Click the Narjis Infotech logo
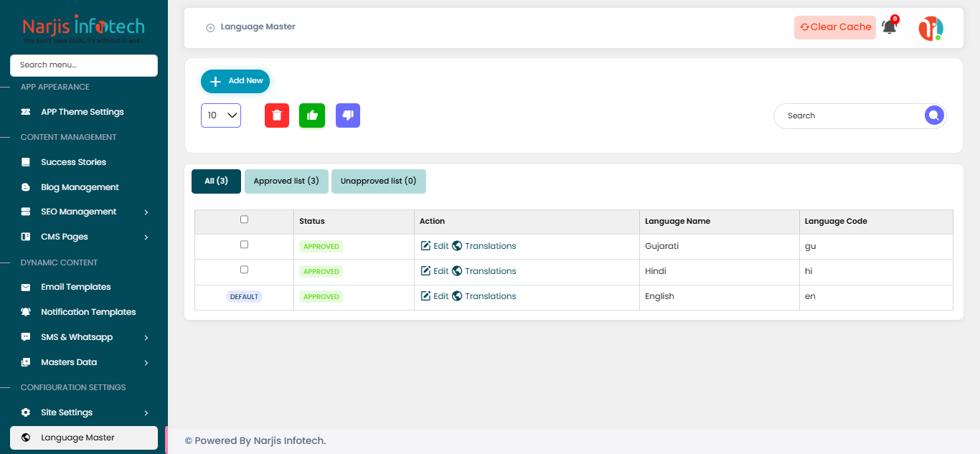980x454 pixels. click(x=84, y=29)
